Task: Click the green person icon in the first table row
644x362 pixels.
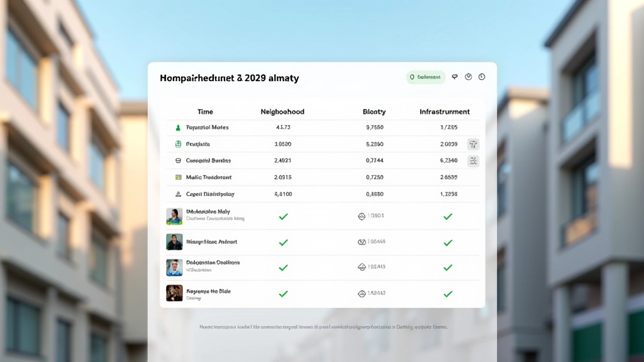Action: tap(178, 128)
